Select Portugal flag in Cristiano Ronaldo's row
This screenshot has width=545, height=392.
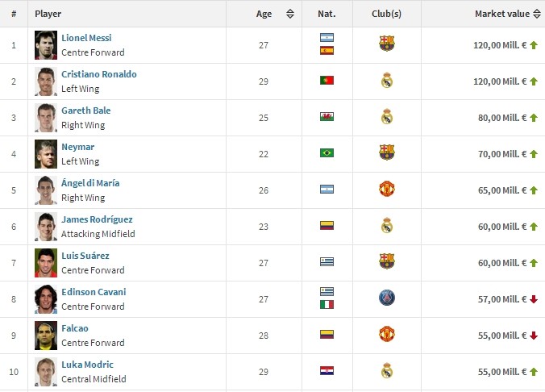[x=327, y=81]
